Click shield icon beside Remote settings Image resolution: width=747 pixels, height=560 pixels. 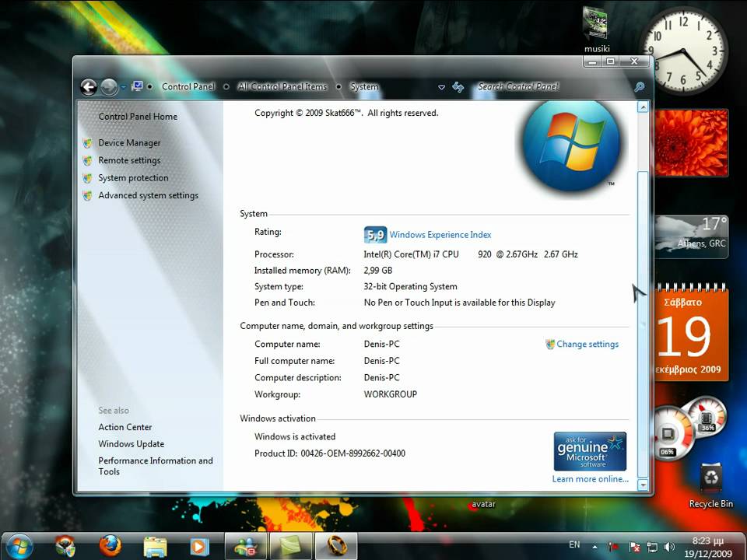point(87,160)
